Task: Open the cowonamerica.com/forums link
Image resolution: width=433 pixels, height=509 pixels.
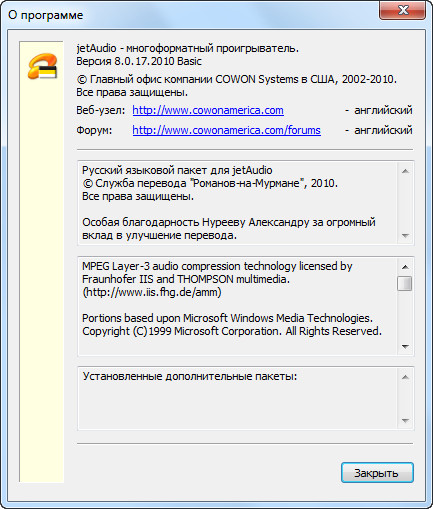Action: point(226,130)
